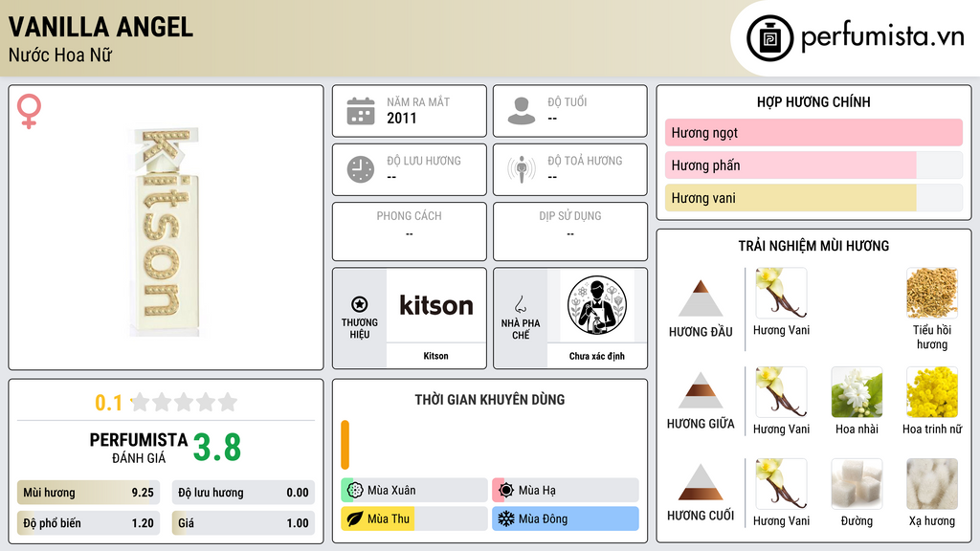Click the perfumista.vn site name

[882, 36]
